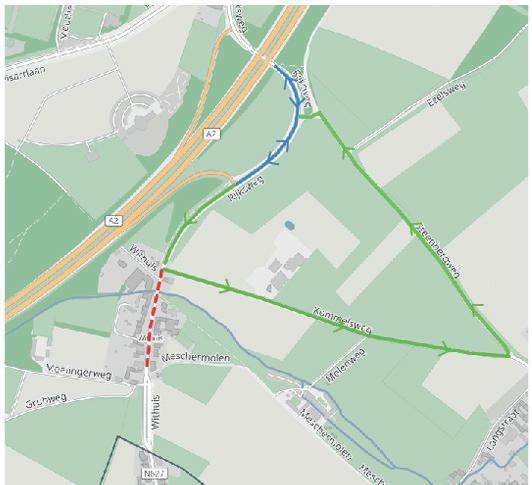Viewport: 532px width, 485px height.
Task: Click the Molenweg street label
Action: (346, 366)
